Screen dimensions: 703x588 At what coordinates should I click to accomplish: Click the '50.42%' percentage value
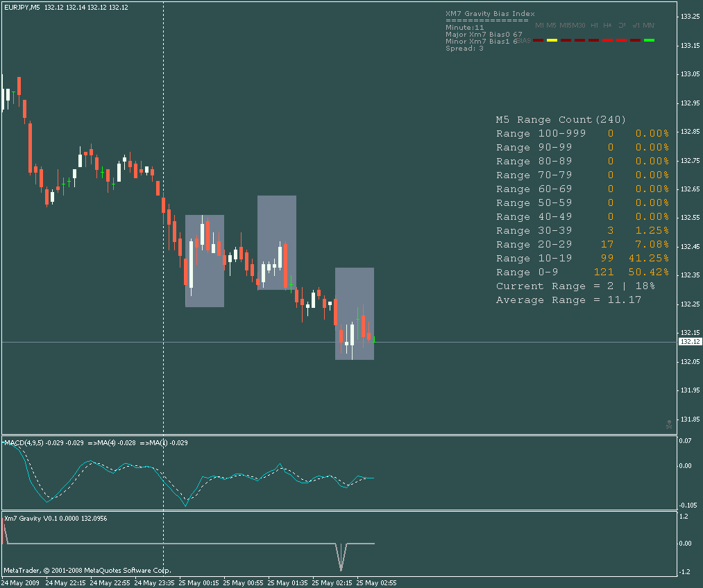coord(649,273)
